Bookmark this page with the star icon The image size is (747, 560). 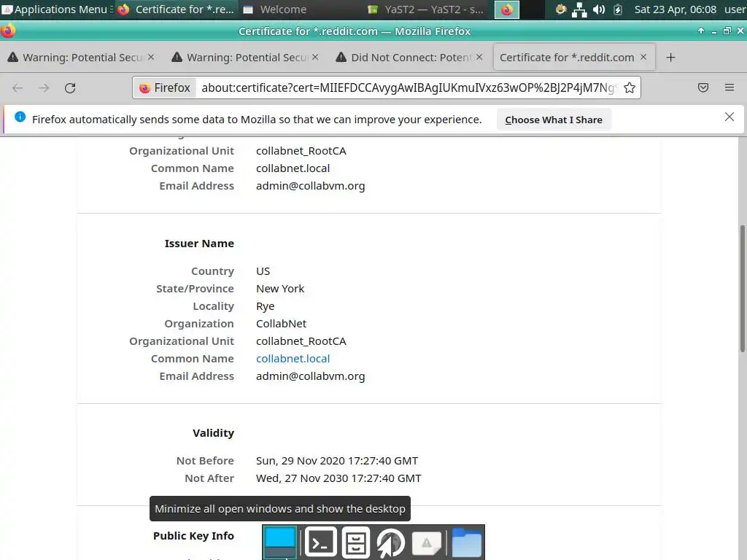point(630,87)
